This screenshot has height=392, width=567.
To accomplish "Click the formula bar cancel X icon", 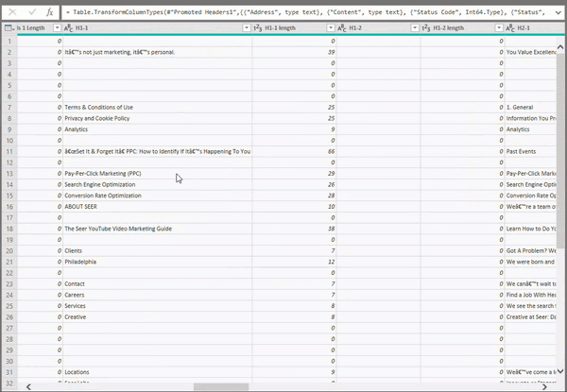I will [x=12, y=12].
